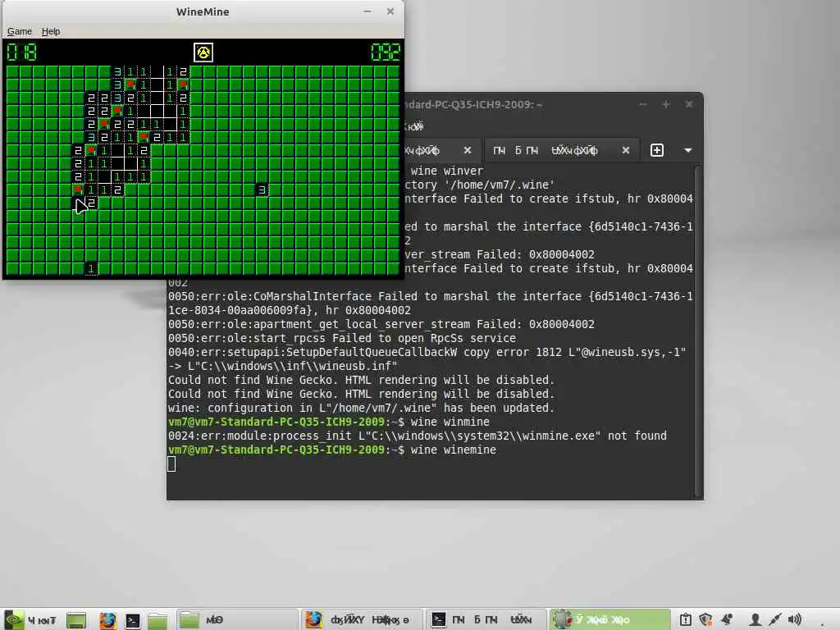Launch Firefox from the taskbar launcher
Screen dimensions: 840x630
107,620
